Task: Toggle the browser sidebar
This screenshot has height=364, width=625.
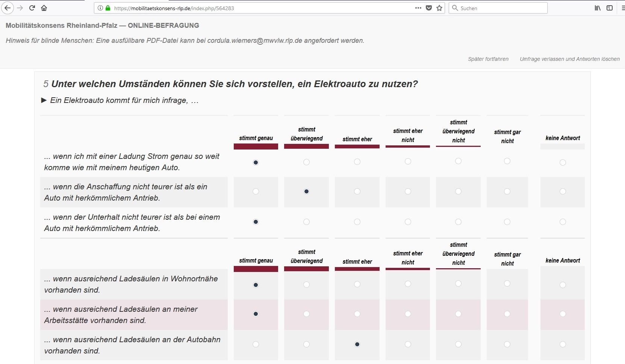Action: click(x=610, y=8)
